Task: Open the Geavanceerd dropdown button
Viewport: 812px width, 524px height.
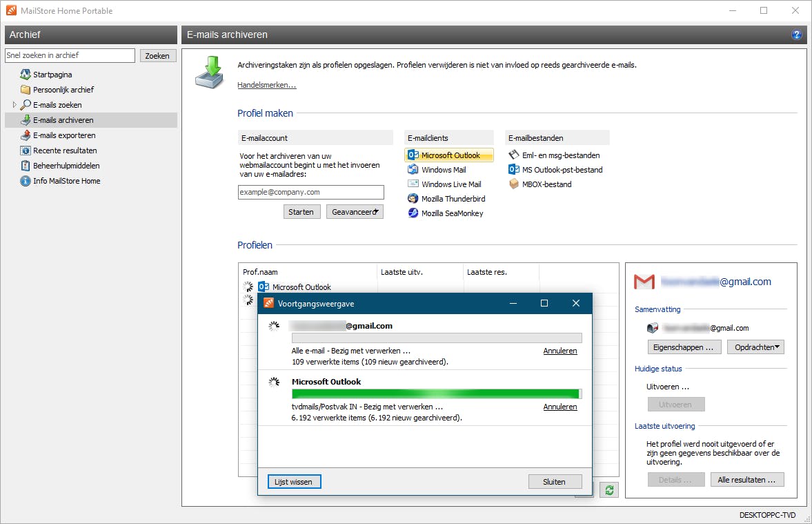Action: pos(355,211)
